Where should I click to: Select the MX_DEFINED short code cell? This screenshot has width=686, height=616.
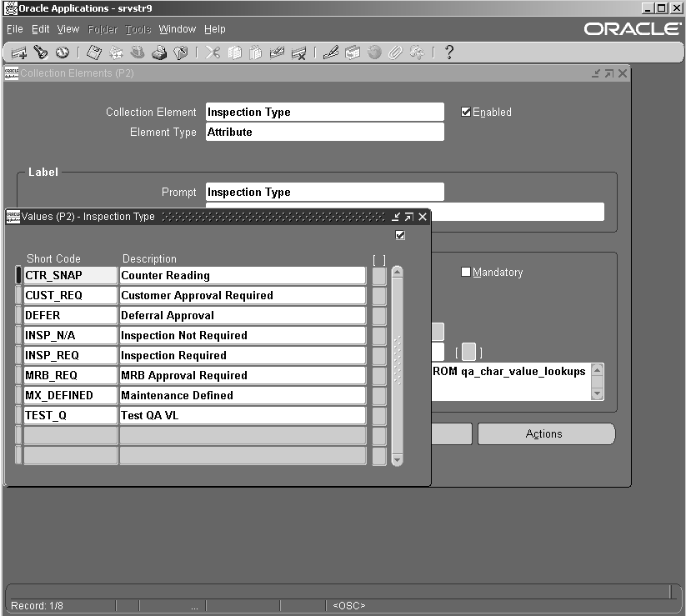pos(71,395)
